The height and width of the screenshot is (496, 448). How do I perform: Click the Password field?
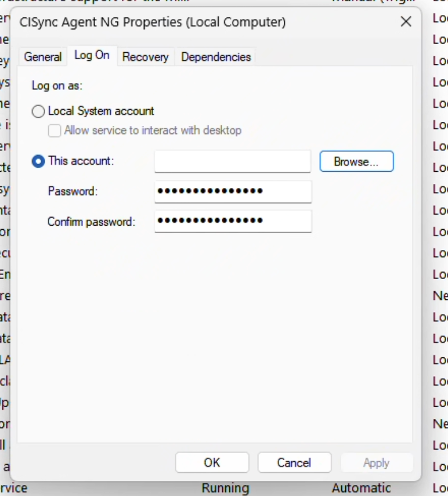point(233,191)
